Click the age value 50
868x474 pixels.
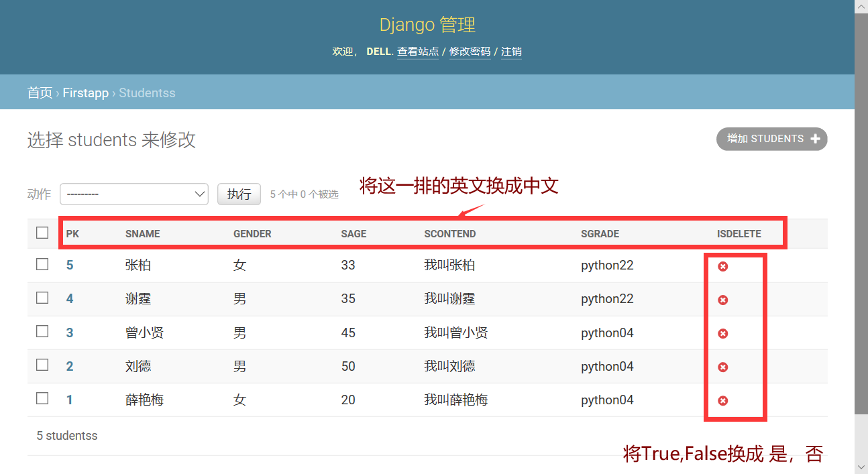coord(348,366)
